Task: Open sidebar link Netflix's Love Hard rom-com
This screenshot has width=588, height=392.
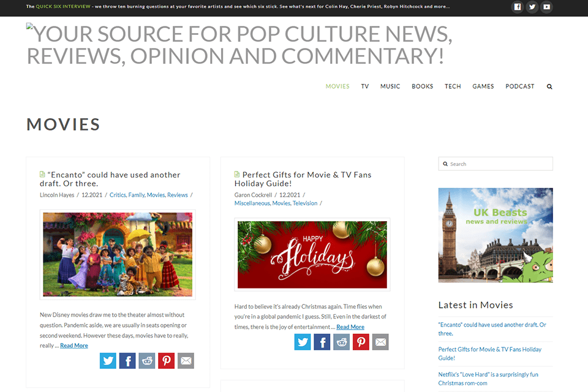Action: (488, 379)
